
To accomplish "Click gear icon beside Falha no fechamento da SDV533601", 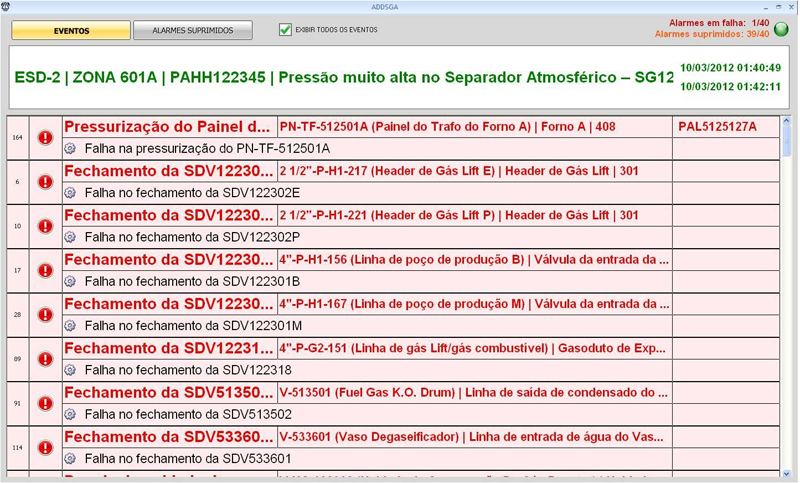I will pos(70,459).
